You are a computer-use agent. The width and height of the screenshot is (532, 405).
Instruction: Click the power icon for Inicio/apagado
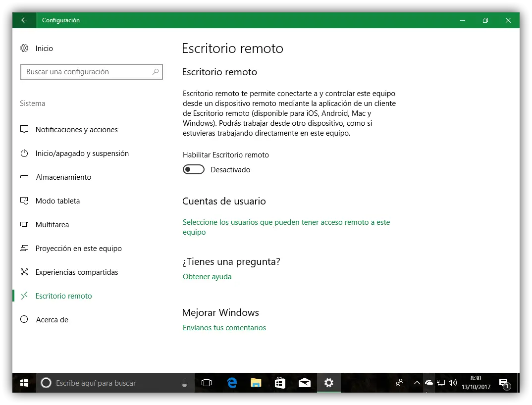click(24, 153)
